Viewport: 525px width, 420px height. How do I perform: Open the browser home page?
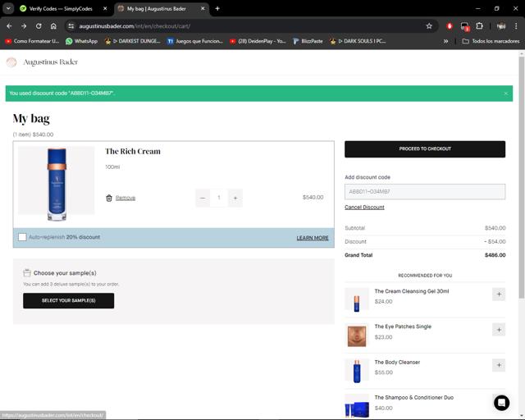[53, 26]
